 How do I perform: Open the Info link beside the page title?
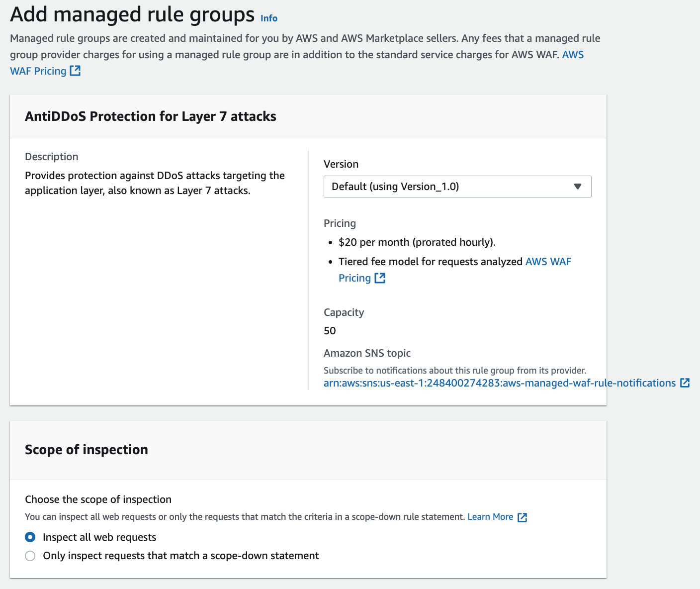pyautogui.click(x=269, y=18)
